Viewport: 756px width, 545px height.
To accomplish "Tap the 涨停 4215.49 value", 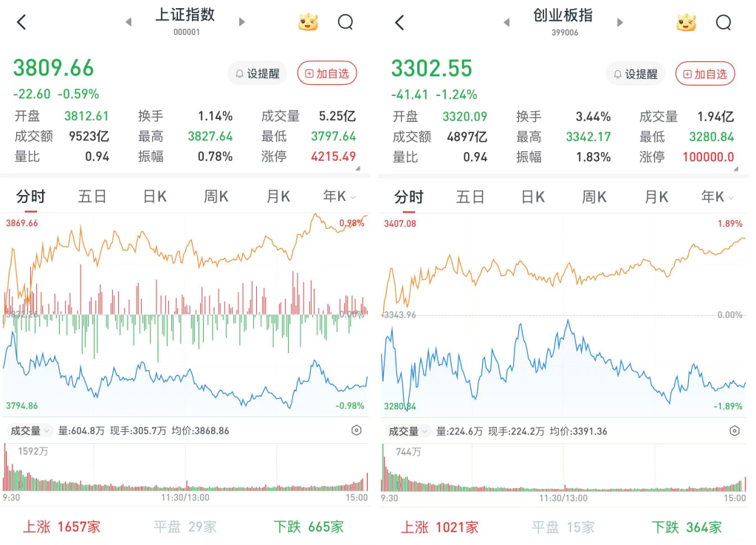I will 333,157.
